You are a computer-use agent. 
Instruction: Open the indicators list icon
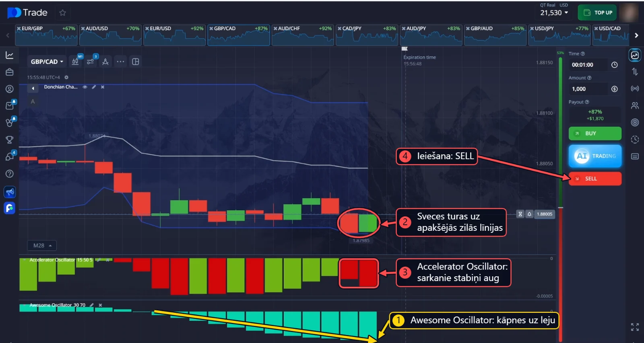click(x=91, y=62)
